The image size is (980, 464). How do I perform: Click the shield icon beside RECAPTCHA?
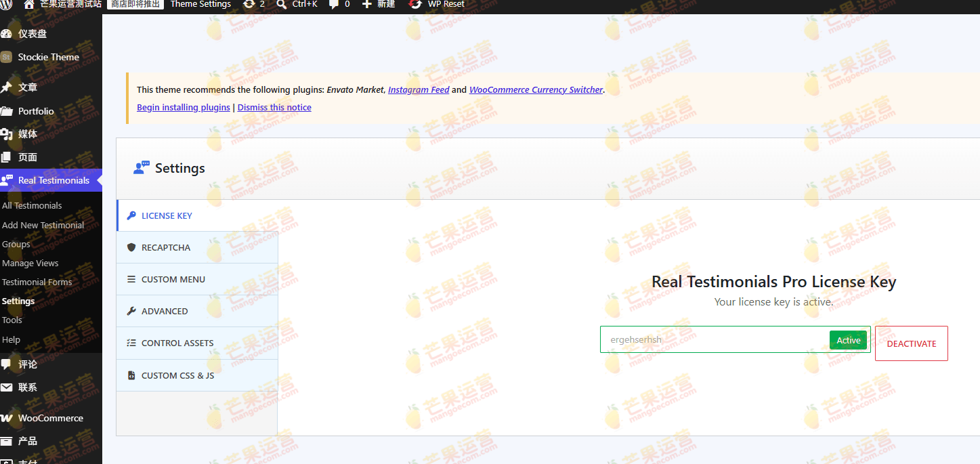pos(131,247)
